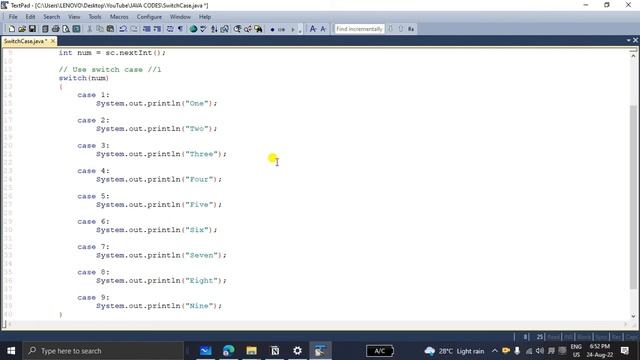Click on the println("Nine") statement
Screen dimensions: 640x360
tap(159, 306)
